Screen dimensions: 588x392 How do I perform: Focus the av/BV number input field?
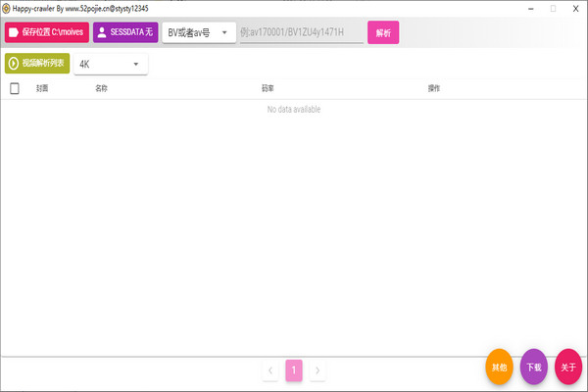[301, 33]
